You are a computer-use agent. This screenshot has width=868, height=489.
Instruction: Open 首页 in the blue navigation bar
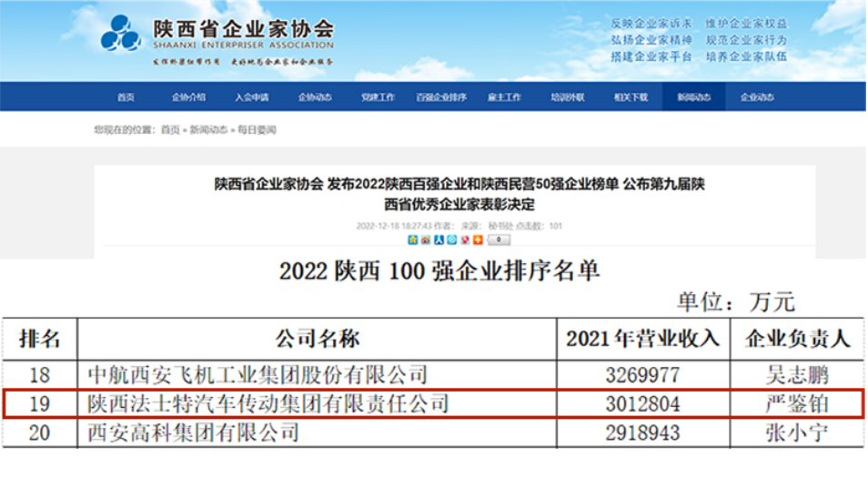click(126, 97)
